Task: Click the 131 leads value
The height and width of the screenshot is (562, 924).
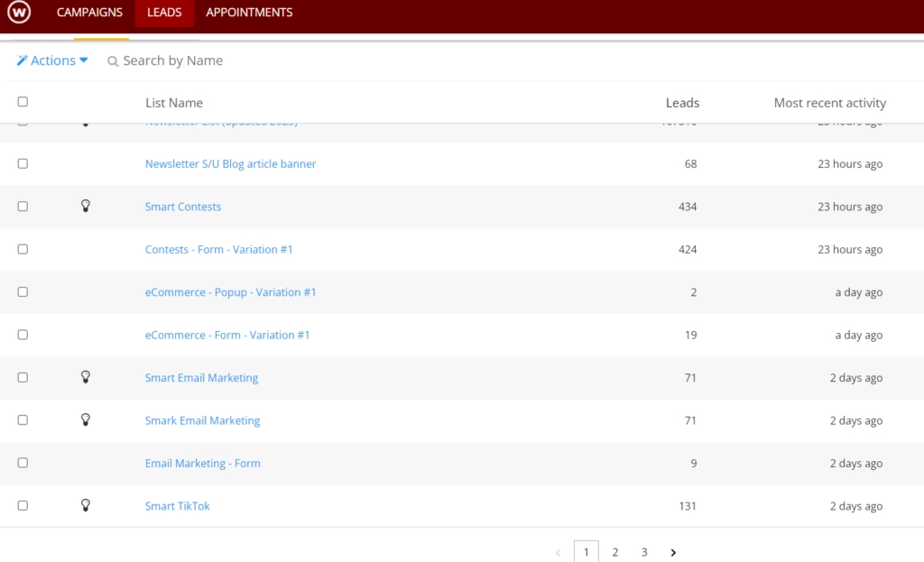Action: tap(687, 506)
